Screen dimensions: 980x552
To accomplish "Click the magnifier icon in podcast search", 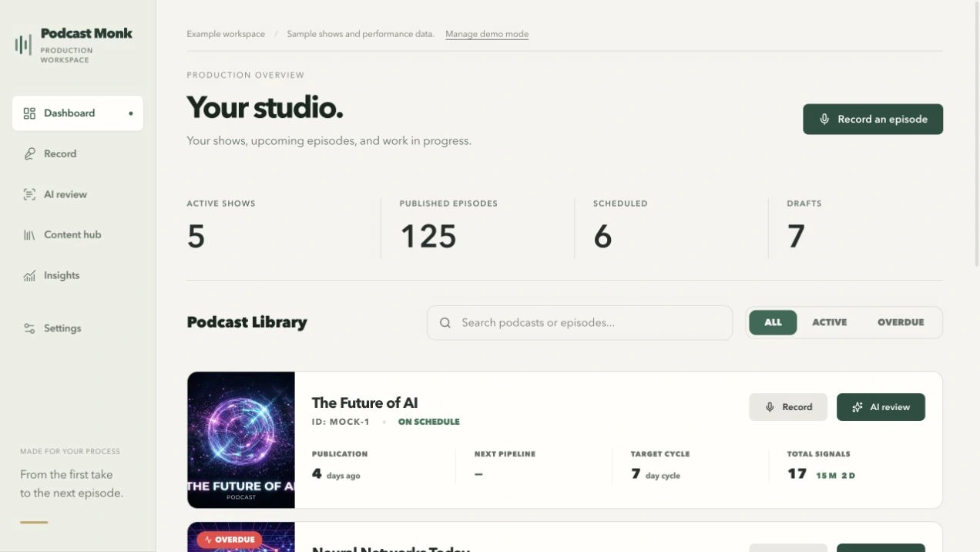I will [x=445, y=323].
